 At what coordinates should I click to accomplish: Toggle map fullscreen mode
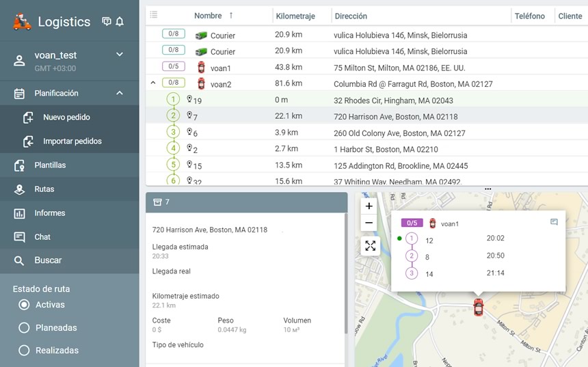click(x=370, y=246)
